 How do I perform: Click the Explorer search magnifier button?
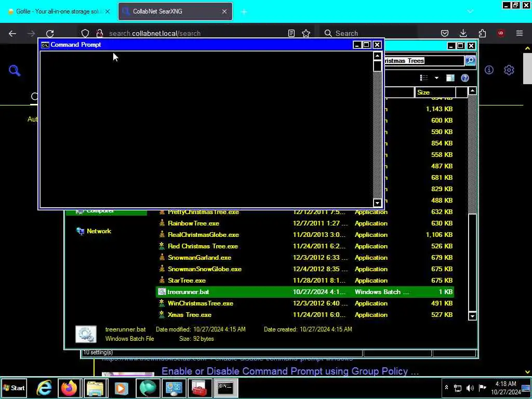470,61
